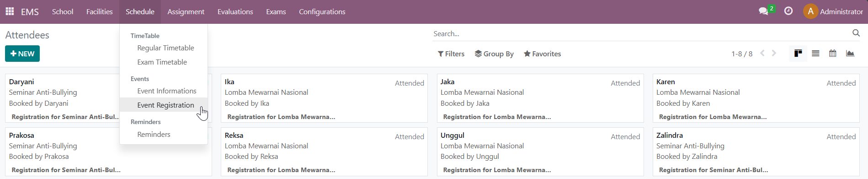
Task: Switch to graph view icon
Action: click(850, 54)
